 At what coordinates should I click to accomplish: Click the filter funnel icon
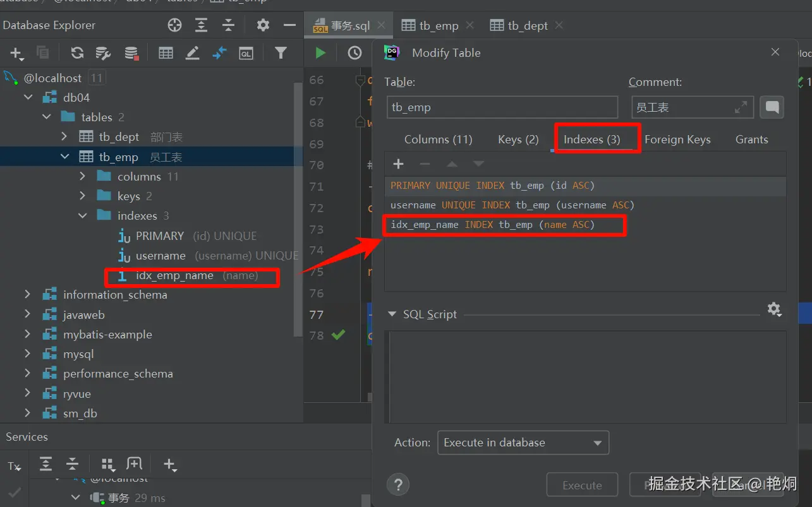[281, 53]
